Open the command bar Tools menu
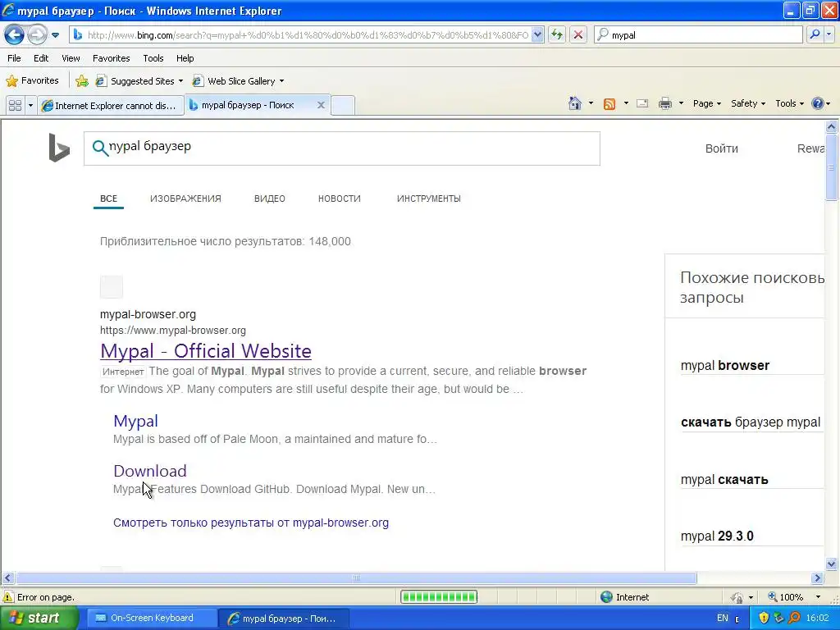 [x=789, y=103]
